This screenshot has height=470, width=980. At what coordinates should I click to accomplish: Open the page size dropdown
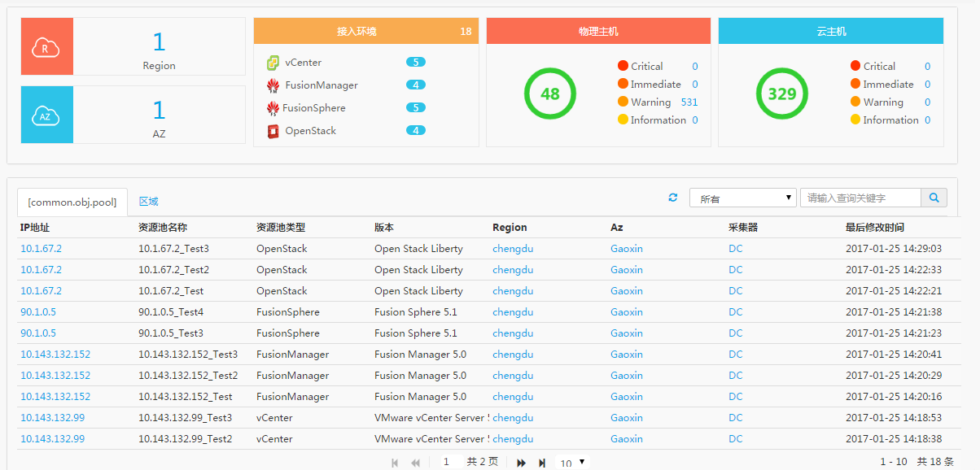(x=571, y=463)
